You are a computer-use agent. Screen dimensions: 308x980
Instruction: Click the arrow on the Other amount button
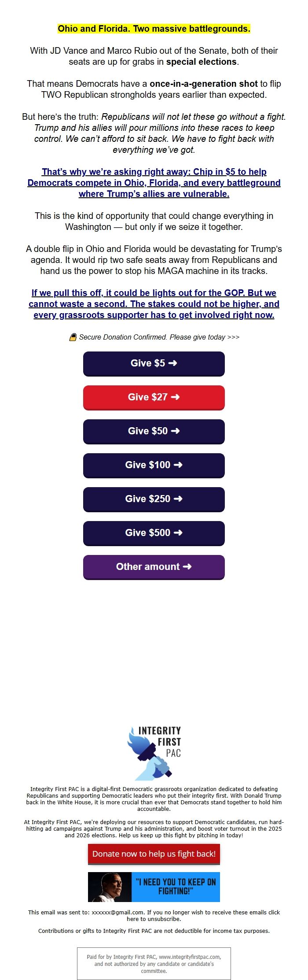tap(187, 567)
